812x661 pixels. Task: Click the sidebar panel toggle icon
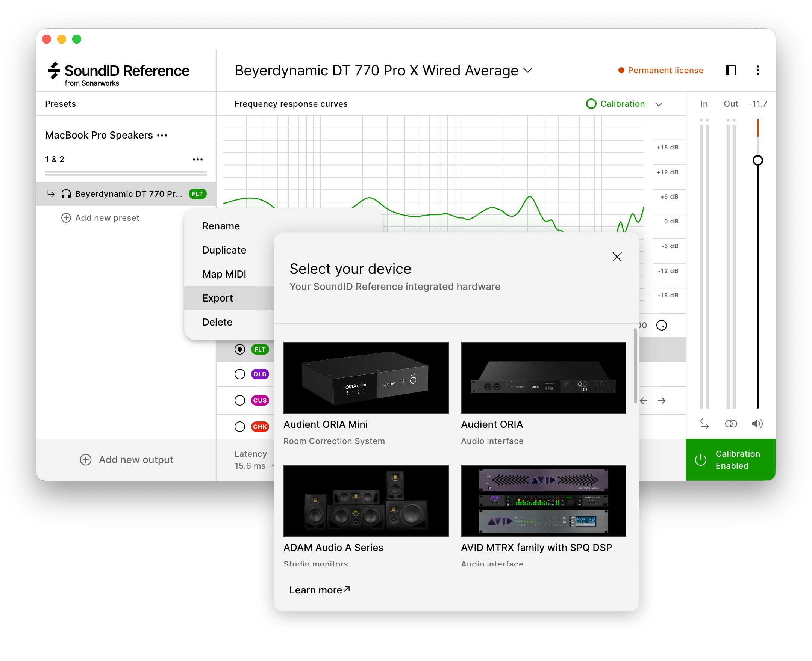coord(730,71)
